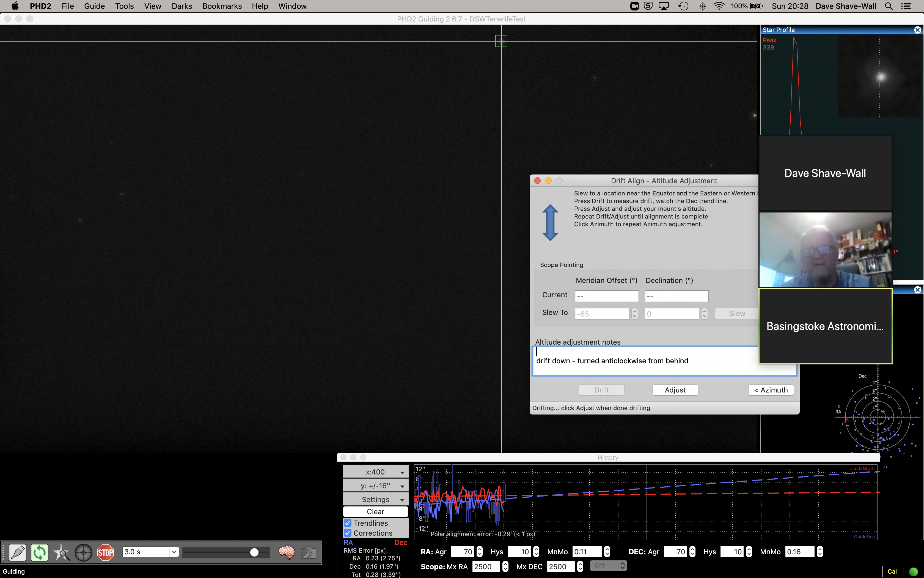Click the Clear button in History
Image resolution: width=924 pixels, height=578 pixels.
click(x=375, y=511)
